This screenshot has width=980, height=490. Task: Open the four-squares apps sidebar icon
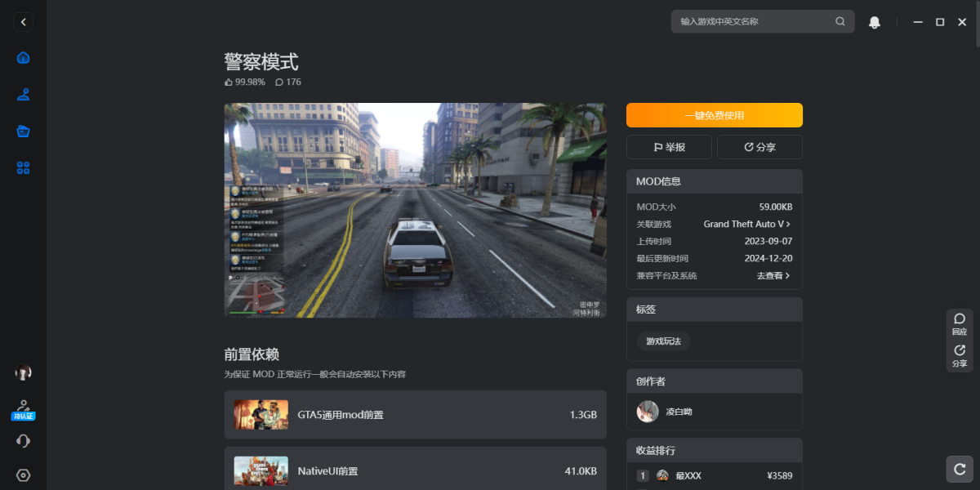point(23,167)
